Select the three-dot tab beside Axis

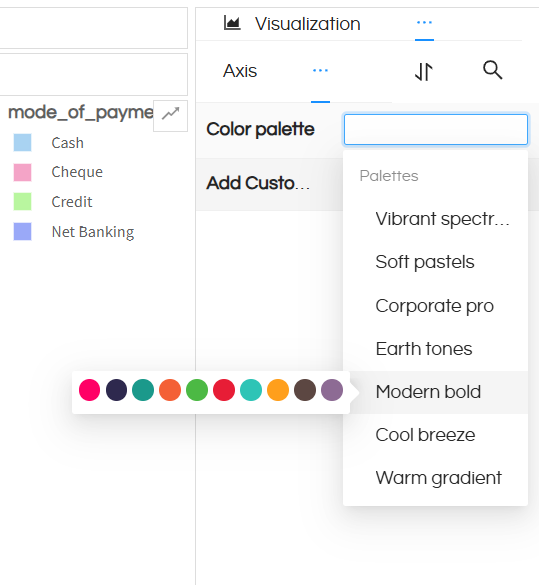[320, 71]
